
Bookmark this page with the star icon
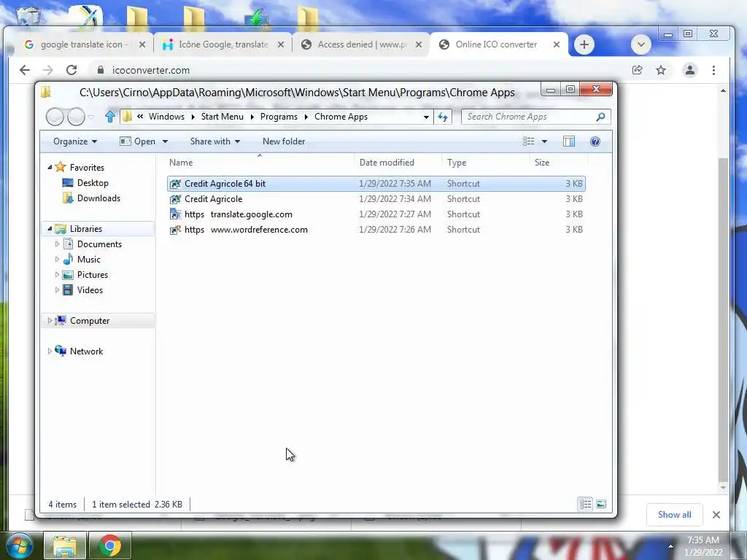click(x=661, y=70)
